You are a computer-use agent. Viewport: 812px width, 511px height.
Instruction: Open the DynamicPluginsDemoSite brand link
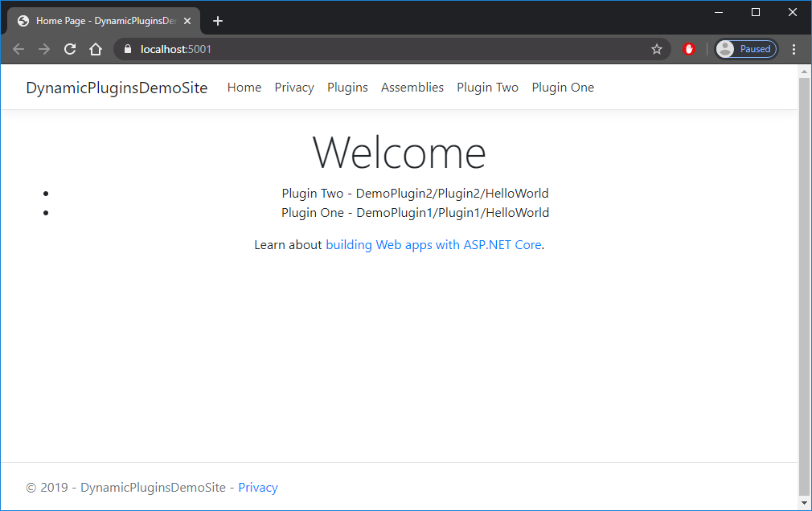(117, 88)
